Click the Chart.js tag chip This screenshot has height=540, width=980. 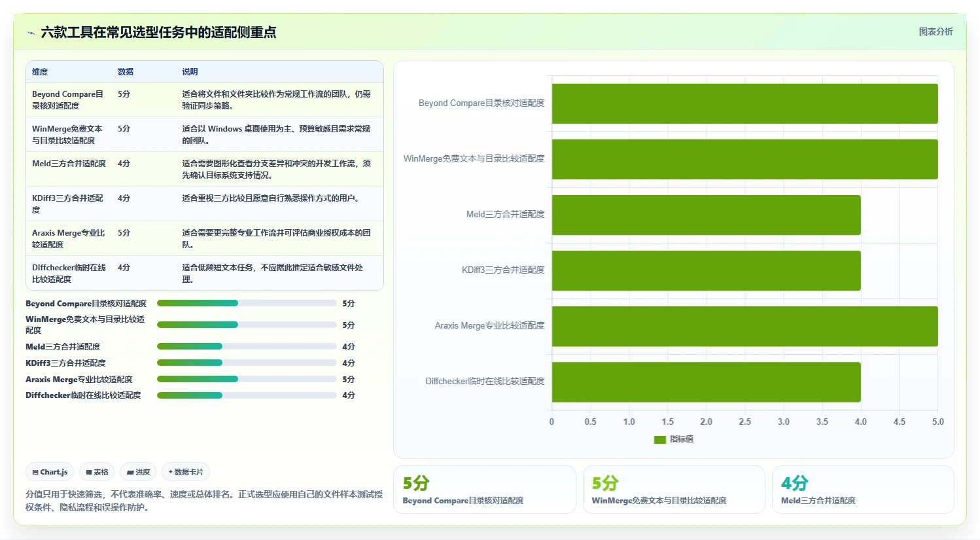[50, 472]
